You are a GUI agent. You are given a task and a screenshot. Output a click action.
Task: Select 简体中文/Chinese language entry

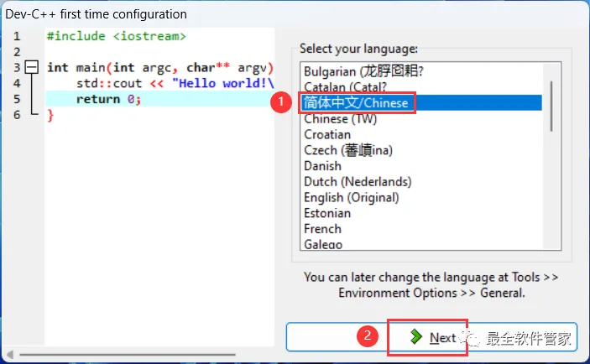(421, 102)
